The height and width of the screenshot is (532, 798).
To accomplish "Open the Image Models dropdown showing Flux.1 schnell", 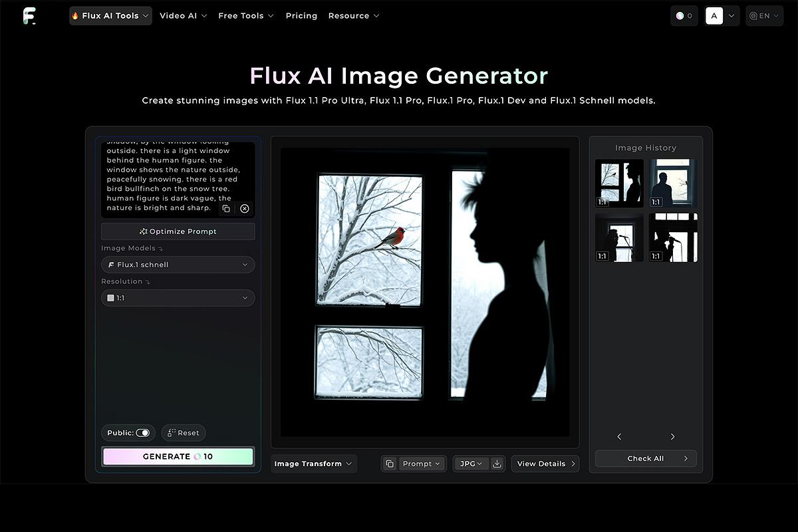I will point(178,265).
